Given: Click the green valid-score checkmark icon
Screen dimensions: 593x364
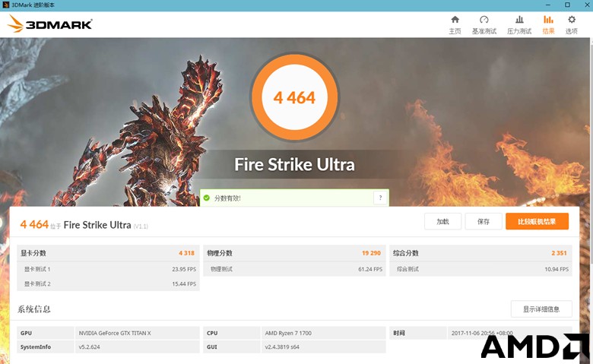Looking at the screenshot, I should (x=207, y=198).
